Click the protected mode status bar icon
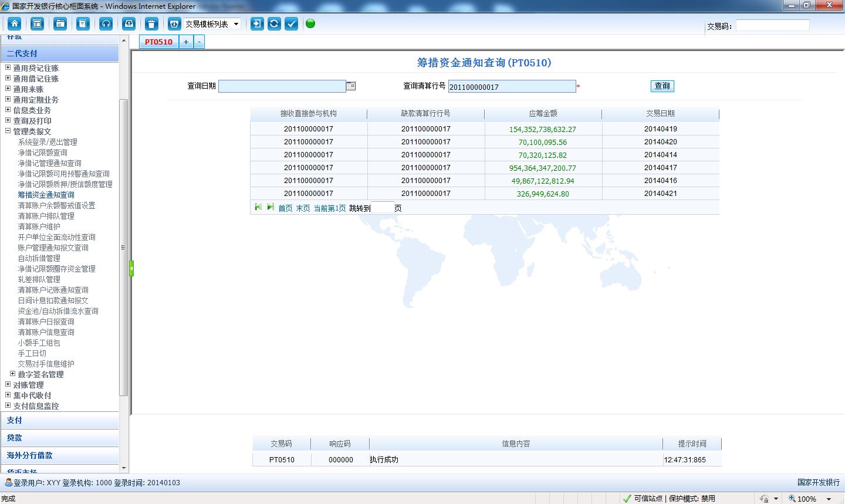The image size is (845, 504). [x=764, y=498]
